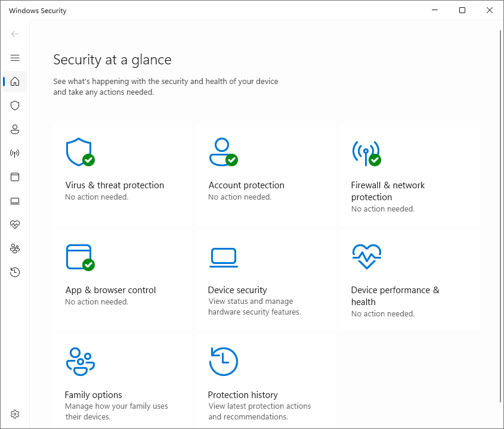
Task: Open Firewall & network protection title
Action: [388, 191]
